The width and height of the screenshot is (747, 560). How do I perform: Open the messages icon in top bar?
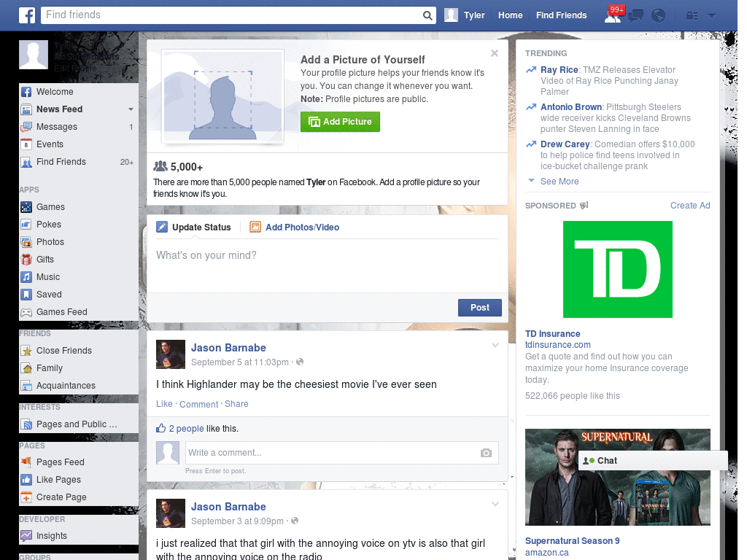pos(635,16)
